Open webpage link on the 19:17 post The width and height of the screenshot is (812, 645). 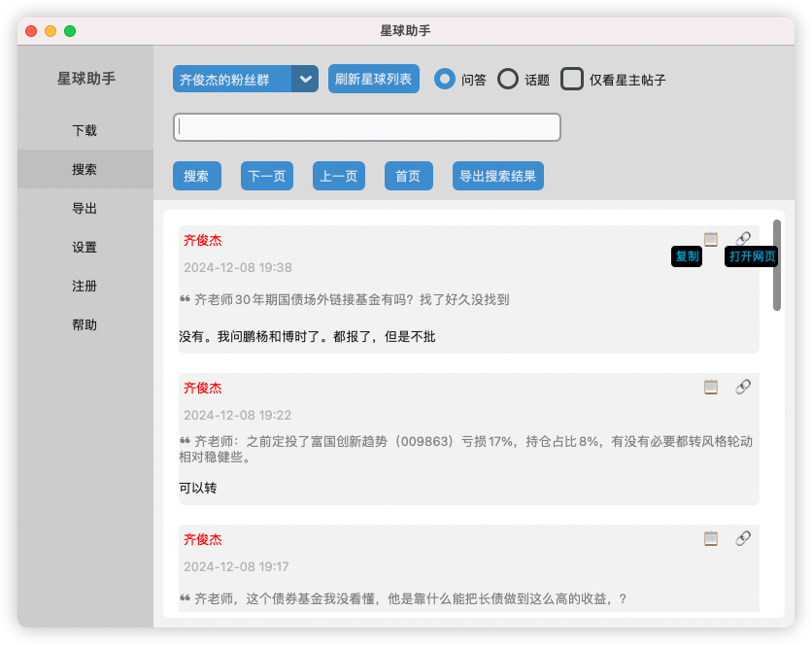(x=743, y=536)
